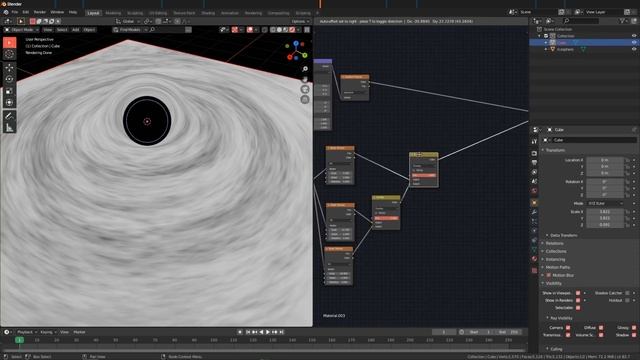Switch to the Layout workspace tab
The height and width of the screenshot is (360, 640).
pos(93,13)
